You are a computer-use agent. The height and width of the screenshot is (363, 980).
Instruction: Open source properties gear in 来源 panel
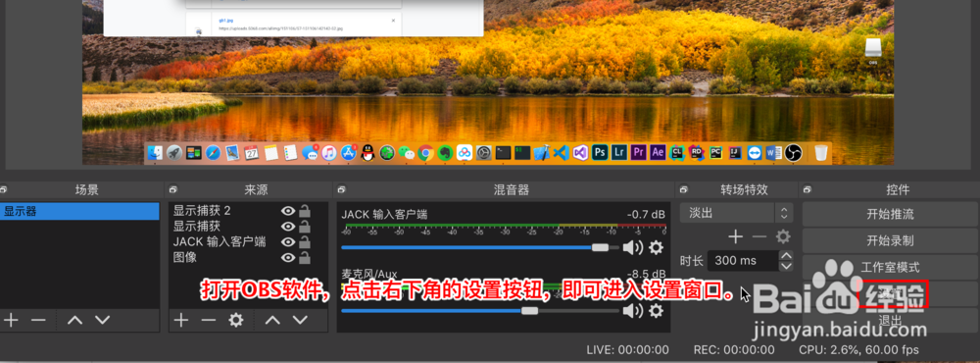(235, 321)
